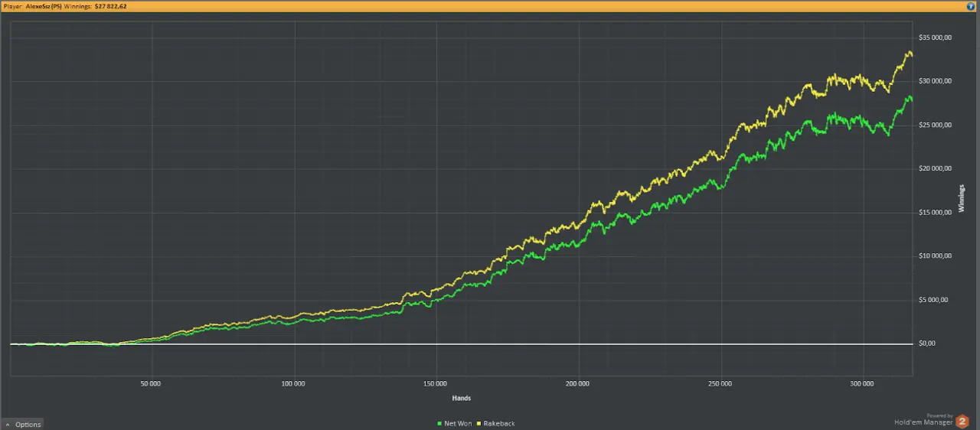The height and width of the screenshot is (430, 980).
Task: Click the blue info icon in title bar
Action: (971, 5)
